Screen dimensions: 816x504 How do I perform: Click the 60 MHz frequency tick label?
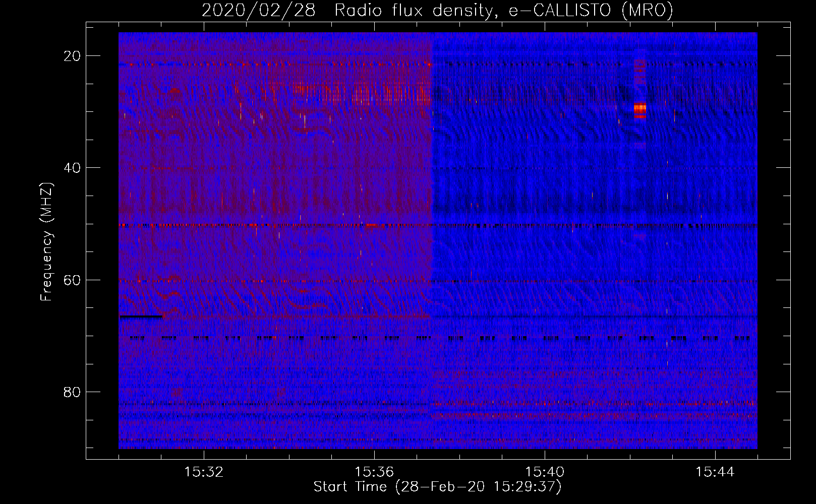pyautogui.click(x=73, y=280)
